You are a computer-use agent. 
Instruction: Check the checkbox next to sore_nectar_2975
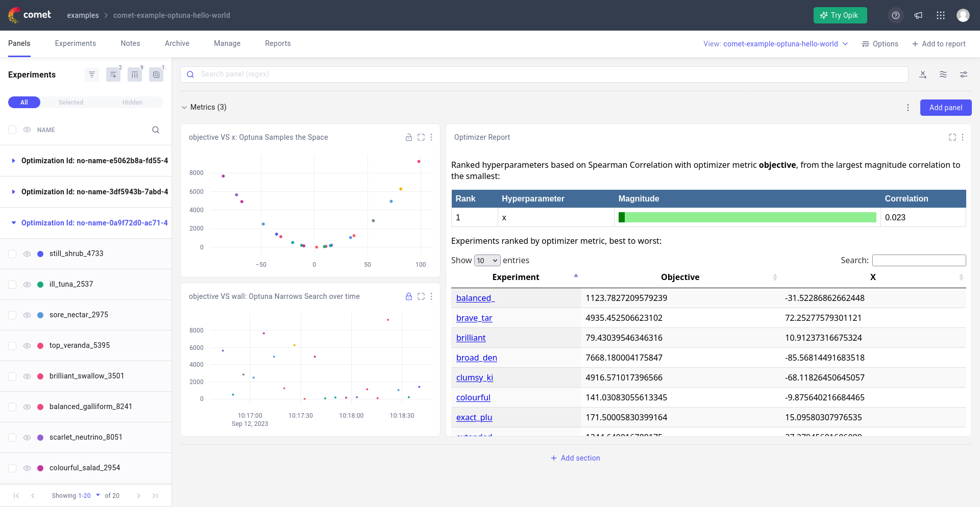tap(12, 315)
